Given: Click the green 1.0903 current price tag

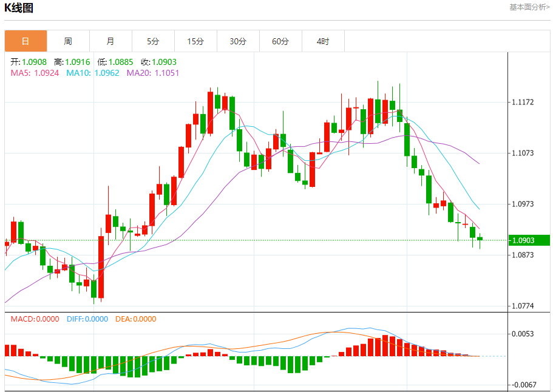Looking at the screenshot, I should coord(529,240).
